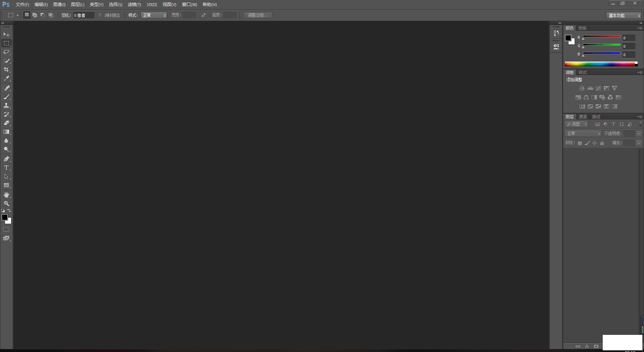Select the Lasso tool
This screenshot has height=352, width=644.
(x=6, y=52)
